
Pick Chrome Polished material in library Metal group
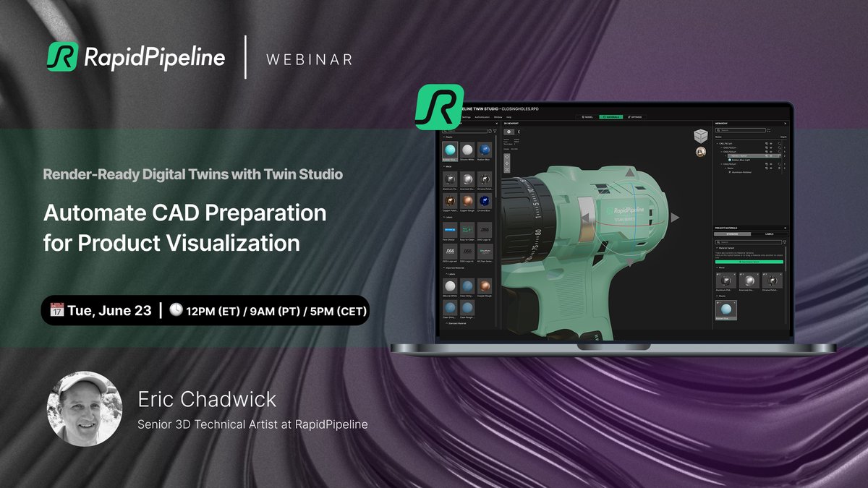click(x=485, y=181)
